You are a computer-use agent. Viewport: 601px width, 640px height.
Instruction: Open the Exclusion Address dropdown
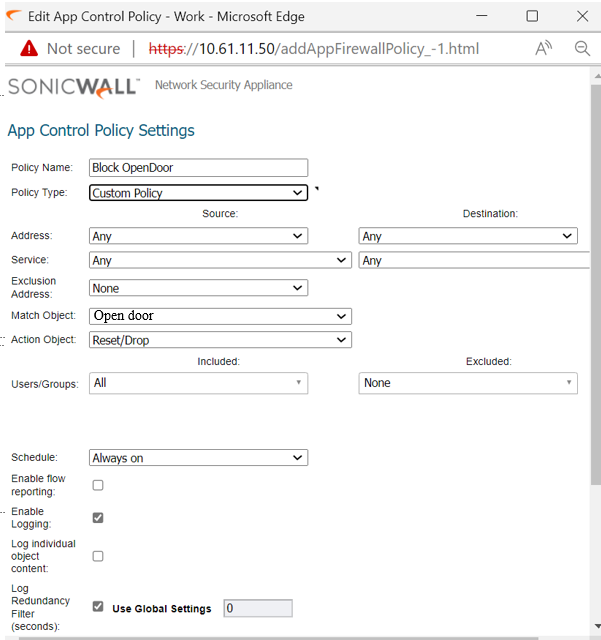pyautogui.click(x=198, y=288)
